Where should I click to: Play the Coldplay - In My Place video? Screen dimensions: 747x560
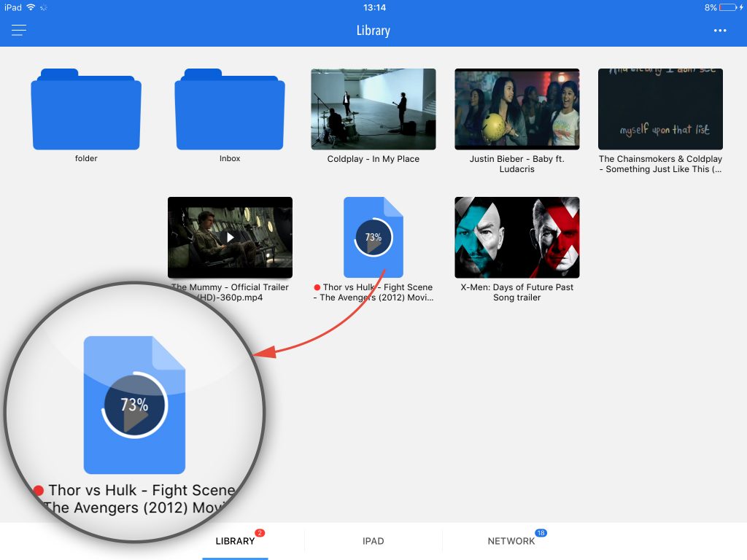click(373, 109)
